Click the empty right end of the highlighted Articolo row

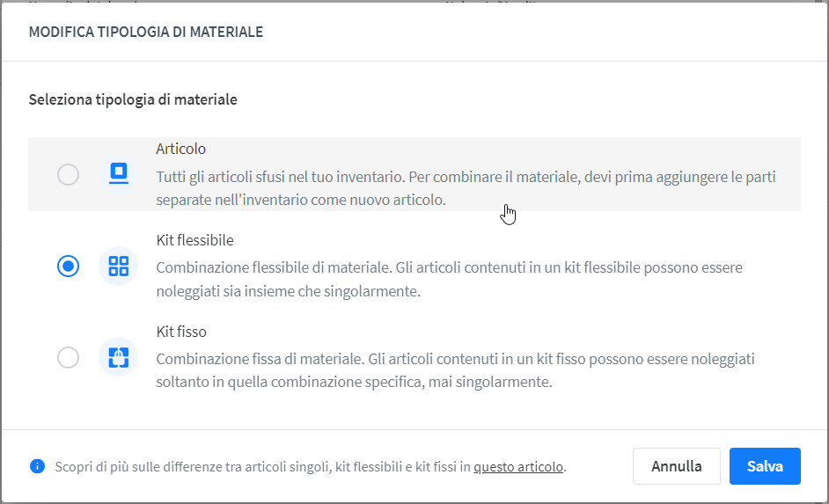point(788,174)
